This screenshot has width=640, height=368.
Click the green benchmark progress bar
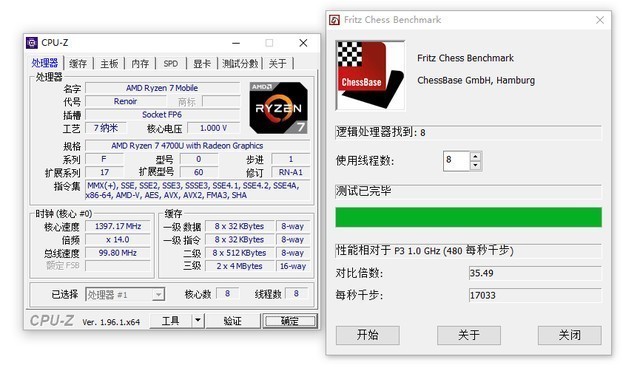[x=469, y=217]
